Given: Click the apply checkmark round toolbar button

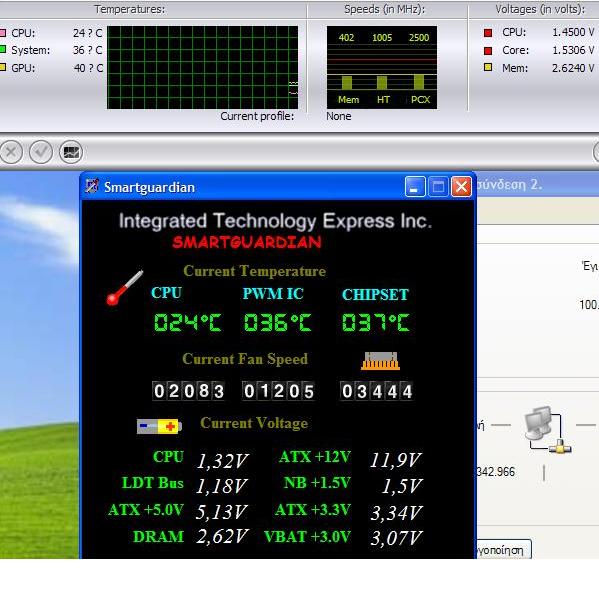Looking at the screenshot, I should point(41,152).
